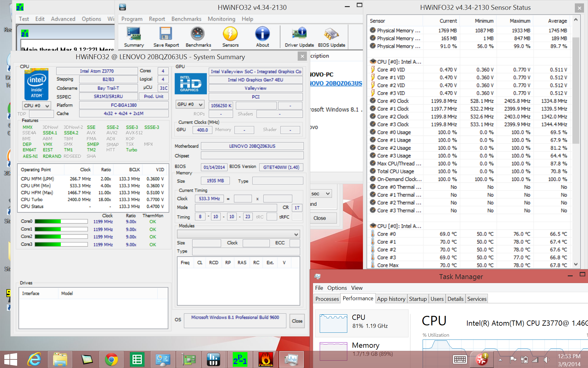Click the Sensor Status scroll down arrow
588x368 pixels.
click(576, 264)
